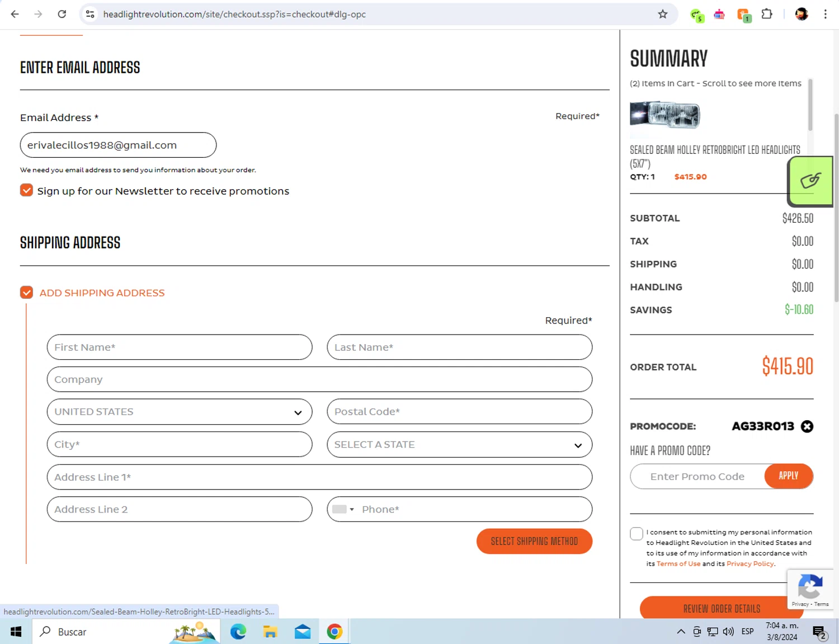
Task: Click the Order Total $415.90 amount
Action: [x=788, y=366]
